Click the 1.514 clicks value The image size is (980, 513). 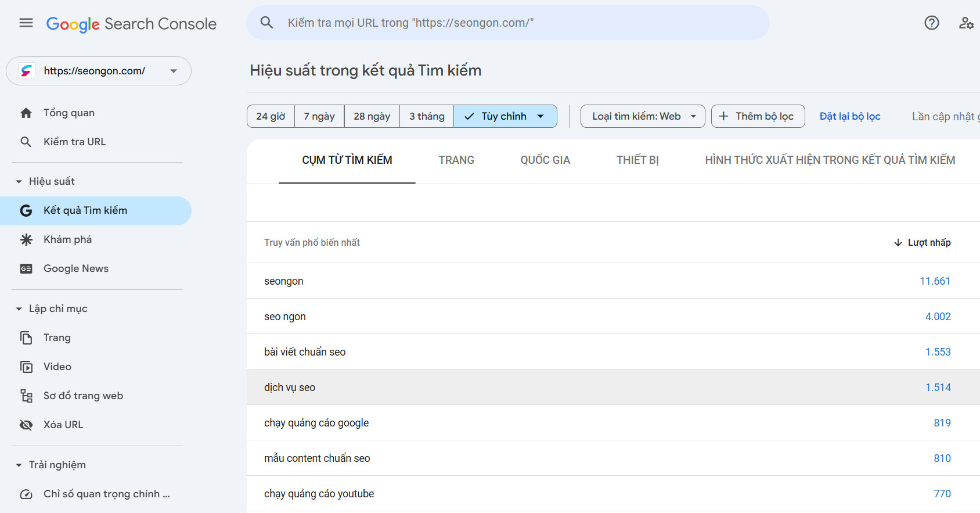(x=938, y=388)
